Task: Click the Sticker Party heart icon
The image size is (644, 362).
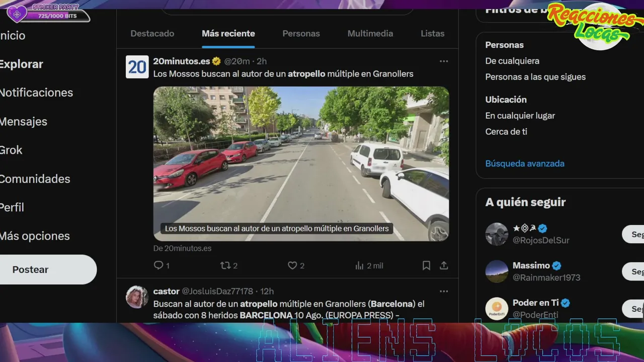Action: (17, 14)
